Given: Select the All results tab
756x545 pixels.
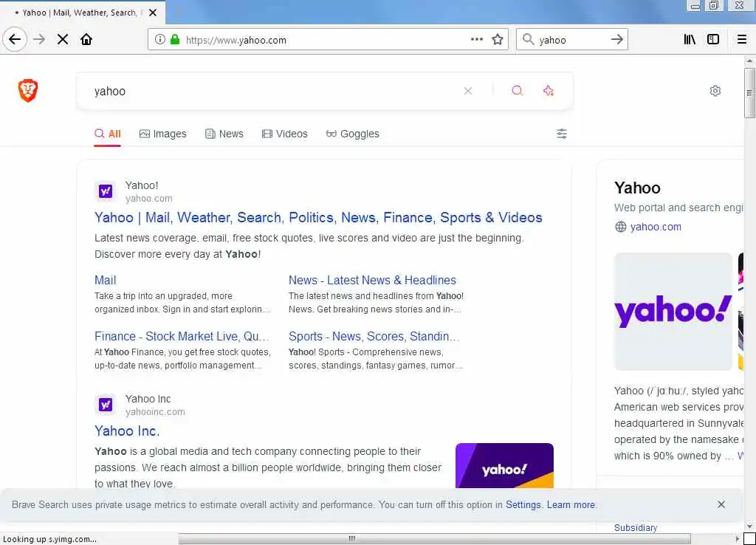Looking at the screenshot, I should (108, 134).
